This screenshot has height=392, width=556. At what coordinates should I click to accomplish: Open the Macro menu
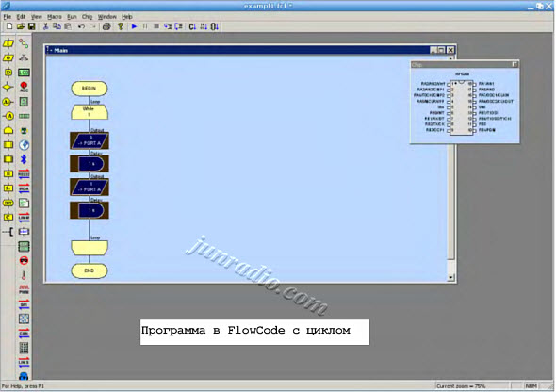(x=55, y=17)
